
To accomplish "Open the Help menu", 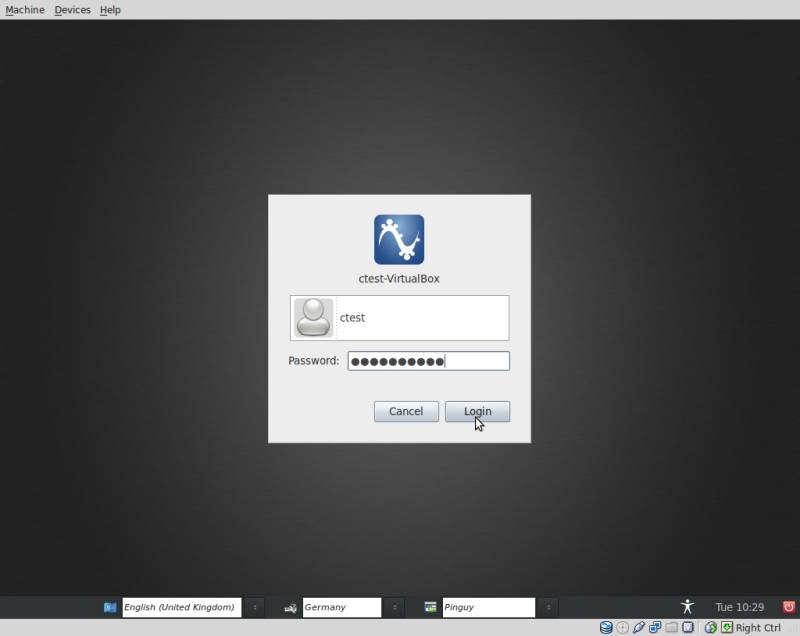I will point(110,10).
